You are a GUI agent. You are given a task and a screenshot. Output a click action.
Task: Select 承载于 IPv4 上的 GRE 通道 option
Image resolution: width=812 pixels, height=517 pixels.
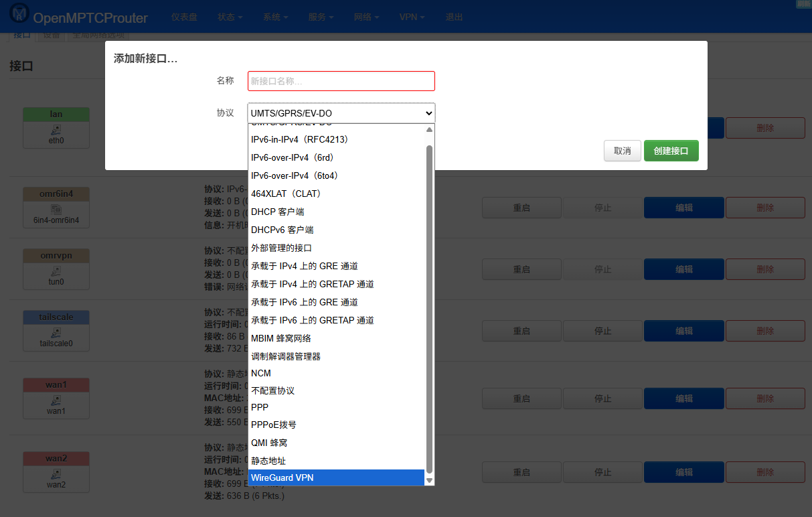336,266
